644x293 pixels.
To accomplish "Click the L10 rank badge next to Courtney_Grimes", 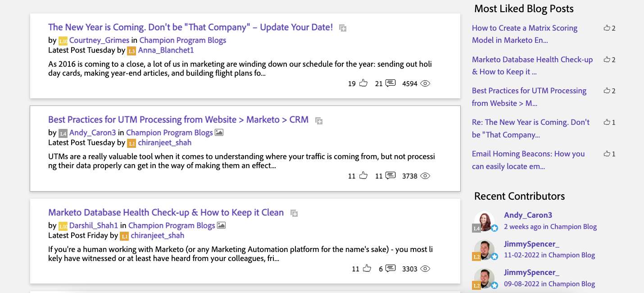I will tap(63, 40).
